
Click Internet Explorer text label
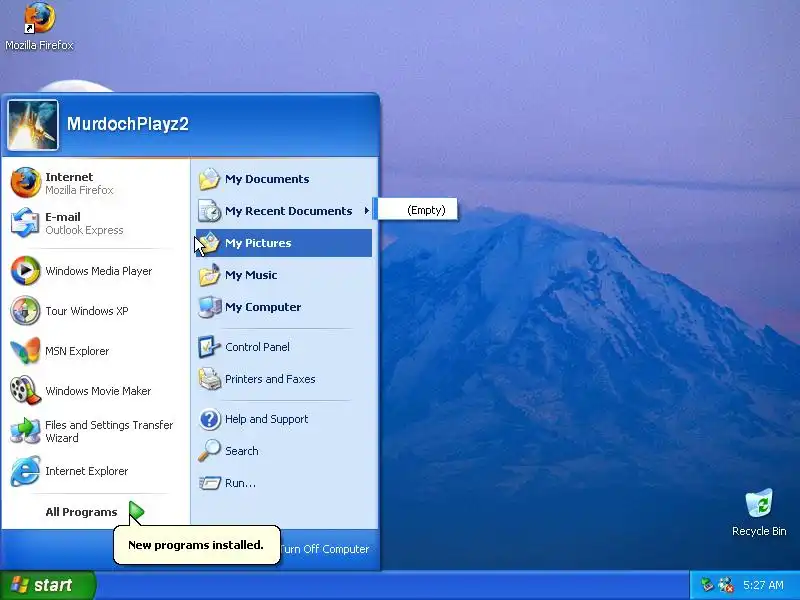(87, 471)
